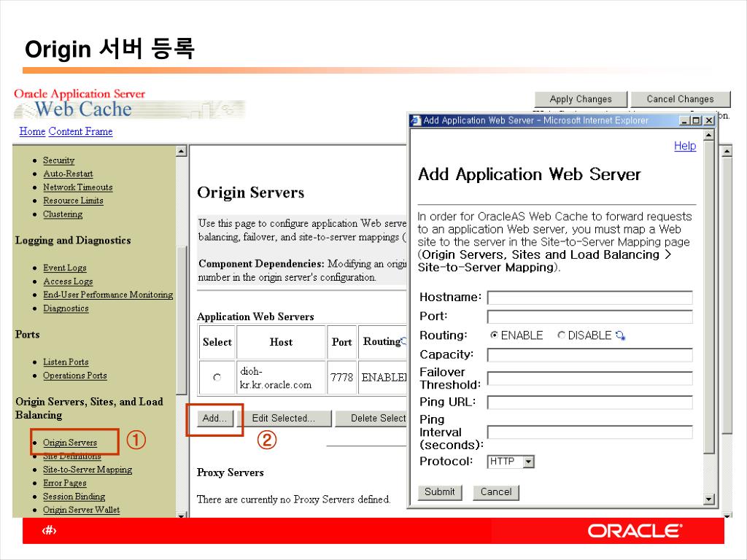Image resolution: width=747 pixels, height=560 pixels.
Task: Open the Help link in dialog
Action: click(x=685, y=146)
